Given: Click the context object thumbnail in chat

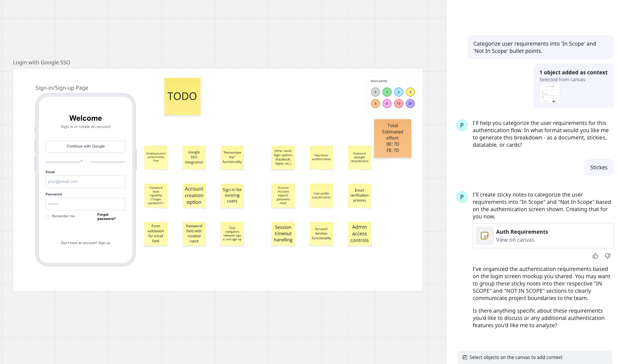Looking at the screenshot, I should point(550,94).
